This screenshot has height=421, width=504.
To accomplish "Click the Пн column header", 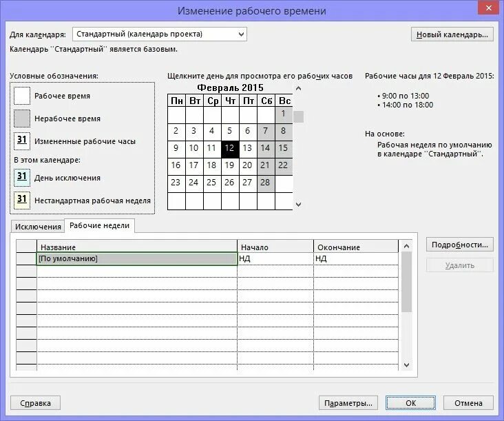I will pyautogui.click(x=176, y=101).
